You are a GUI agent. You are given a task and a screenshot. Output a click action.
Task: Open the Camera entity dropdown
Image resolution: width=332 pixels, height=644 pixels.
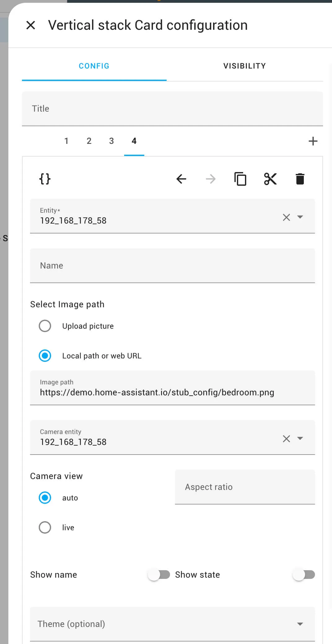click(x=300, y=438)
